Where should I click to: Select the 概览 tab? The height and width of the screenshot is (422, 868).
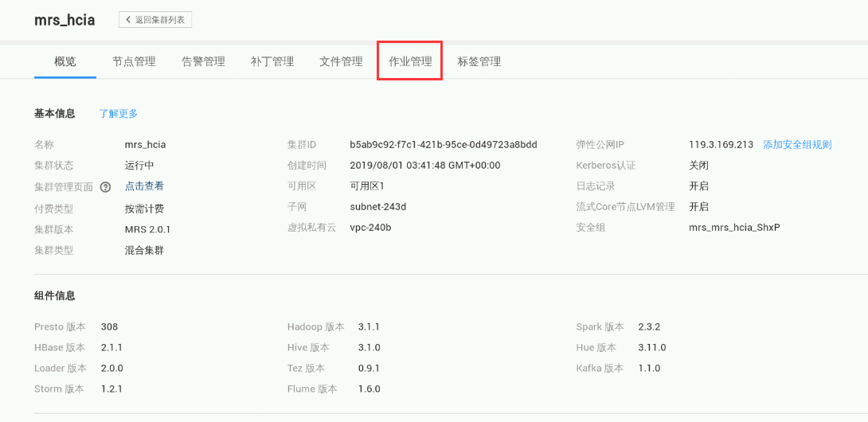(x=65, y=61)
